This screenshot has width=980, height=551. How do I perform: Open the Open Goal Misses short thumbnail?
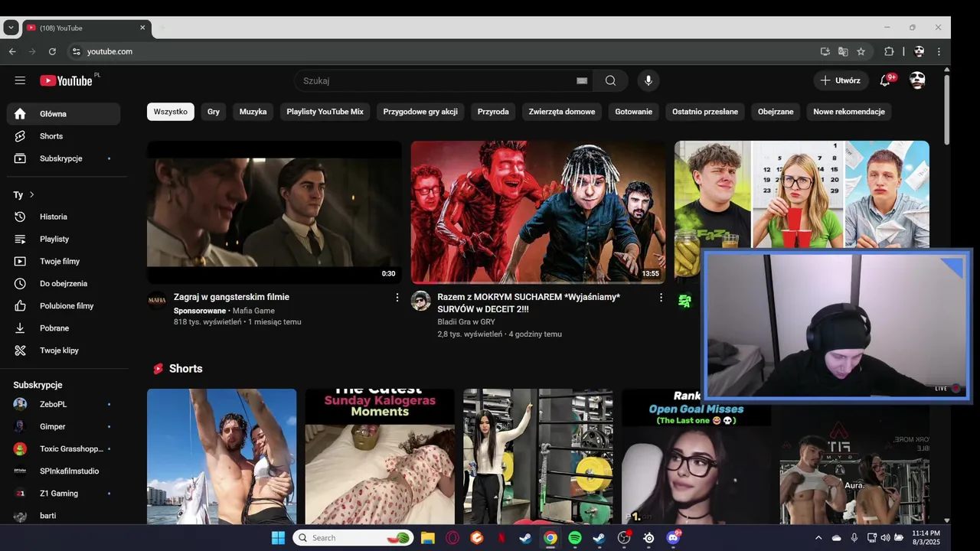[x=696, y=456]
